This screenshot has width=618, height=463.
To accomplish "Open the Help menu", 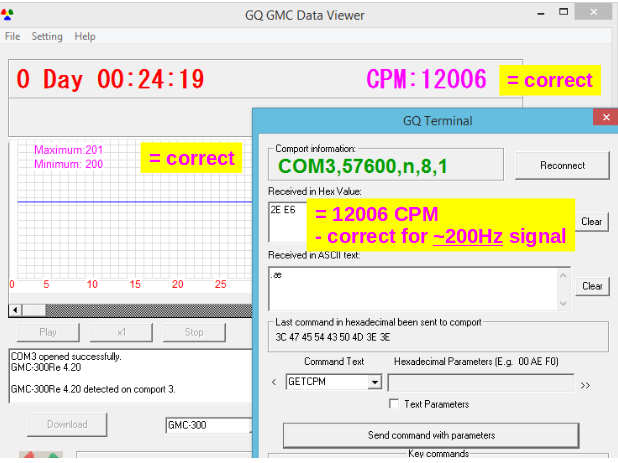I will (85, 36).
